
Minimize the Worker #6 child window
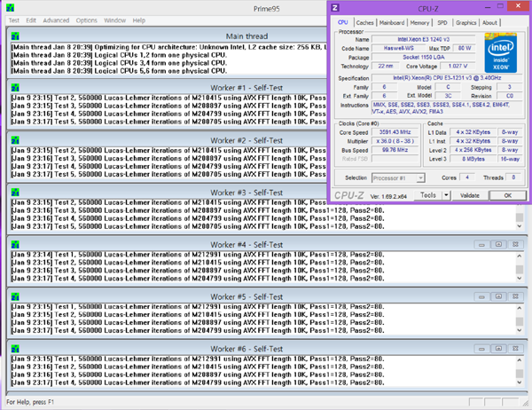[481, 349]
